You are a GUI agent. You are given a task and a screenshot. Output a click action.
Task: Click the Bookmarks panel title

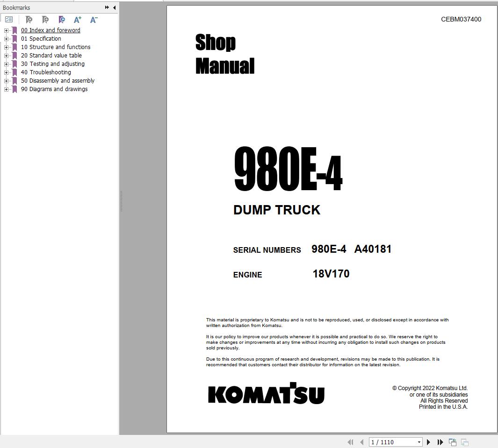(x=16, y=7)
